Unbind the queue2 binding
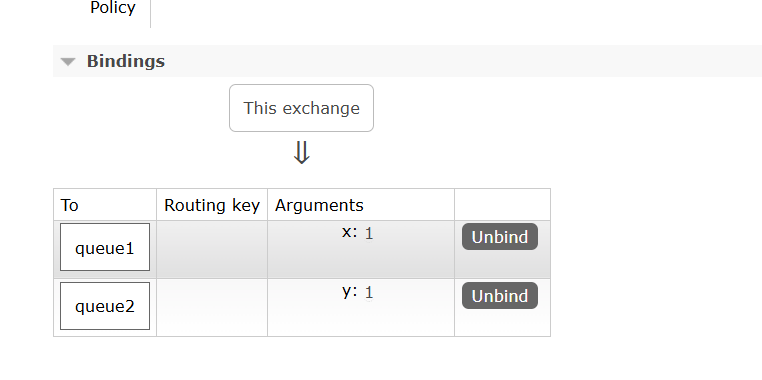 click(500, 295)
